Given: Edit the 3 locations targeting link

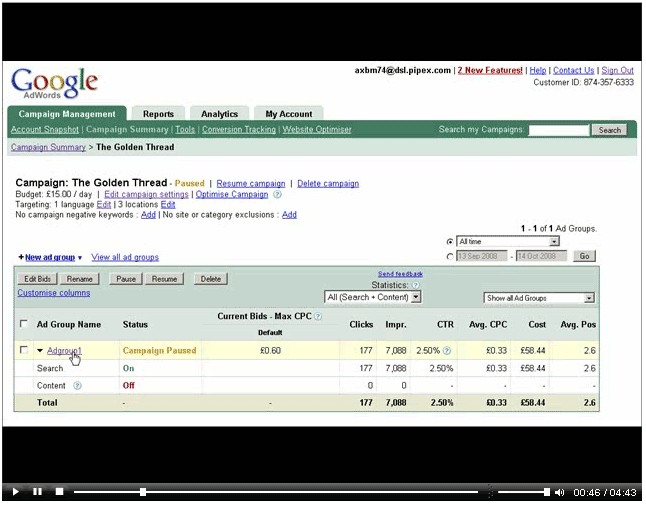Looking at the screenshot, I should 168,205.
